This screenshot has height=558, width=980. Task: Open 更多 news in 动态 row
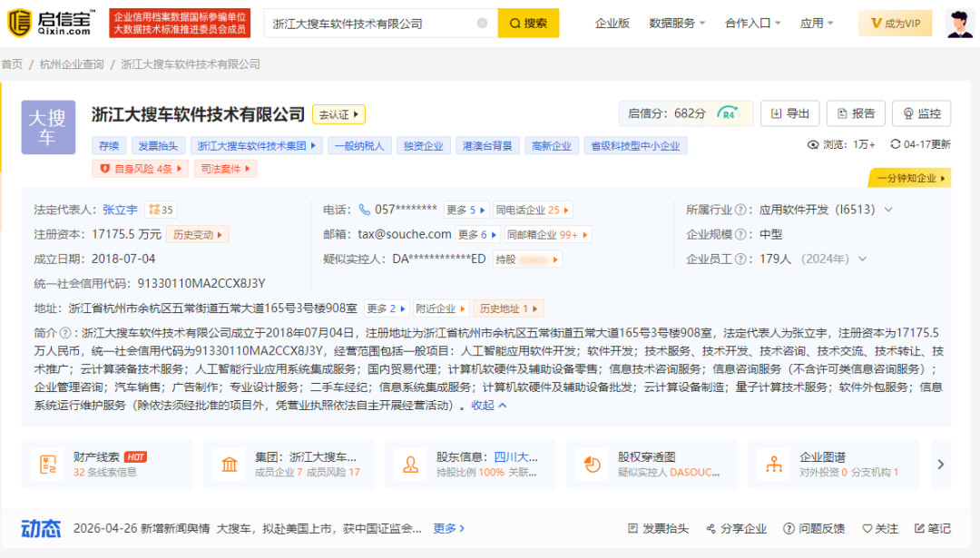pyautogui.click(x=449, y=529)
